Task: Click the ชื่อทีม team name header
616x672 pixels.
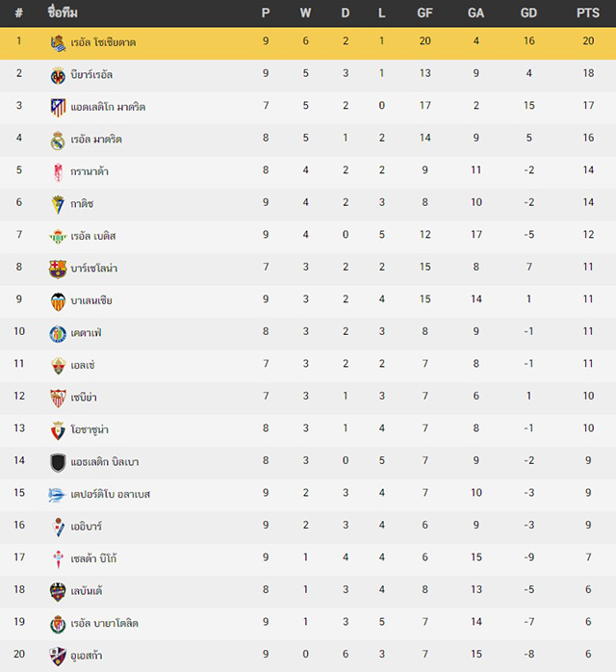Action: [63, 13]
